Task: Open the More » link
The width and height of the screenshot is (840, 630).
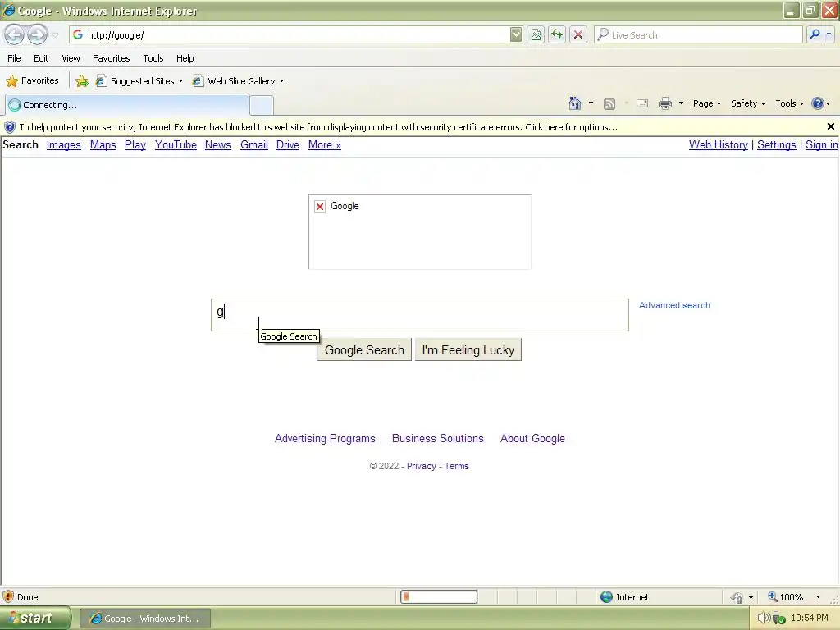Action: point(325,145)
